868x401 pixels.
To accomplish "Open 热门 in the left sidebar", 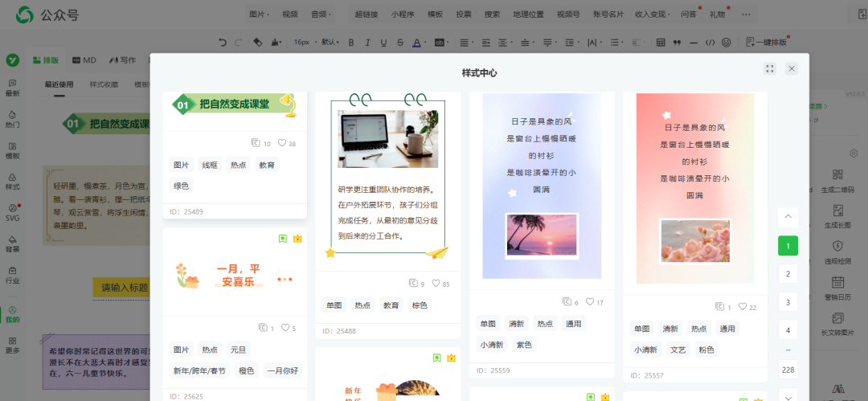I will click(13, 119).
